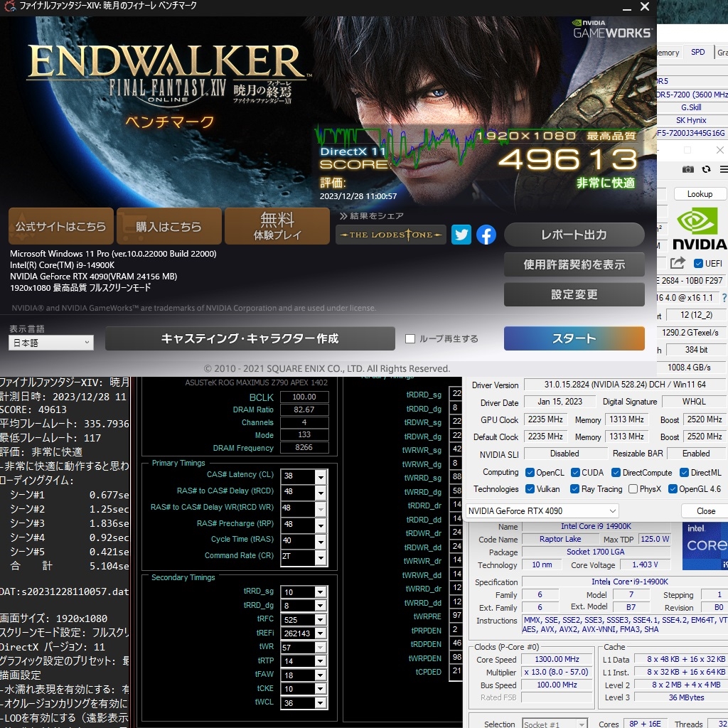The image size is (728, 728).
Task: Click the 49613 score display
Action: (567, 159)
